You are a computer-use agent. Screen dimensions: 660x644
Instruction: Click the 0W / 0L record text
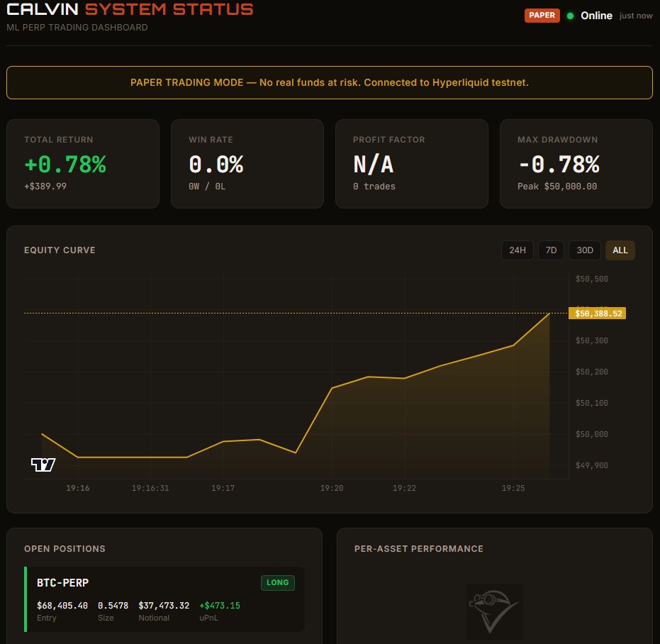tap(207, 186)
